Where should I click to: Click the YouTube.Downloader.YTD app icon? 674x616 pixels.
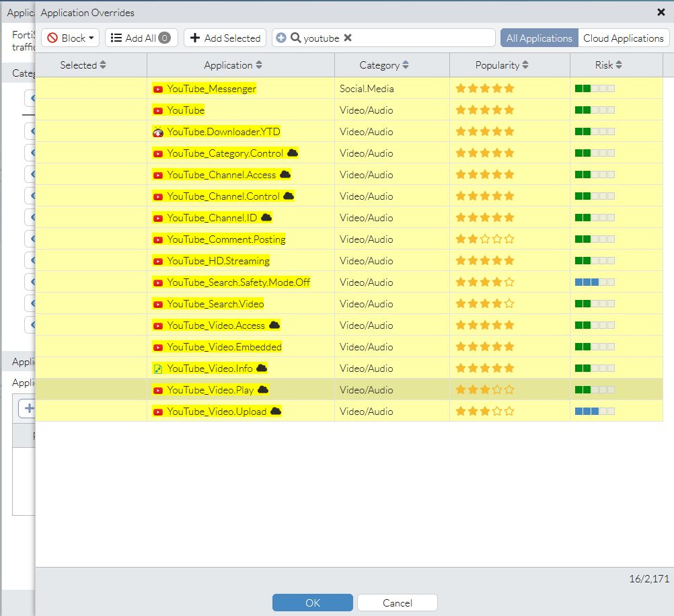pyautogui.click(x=158, y=131)
